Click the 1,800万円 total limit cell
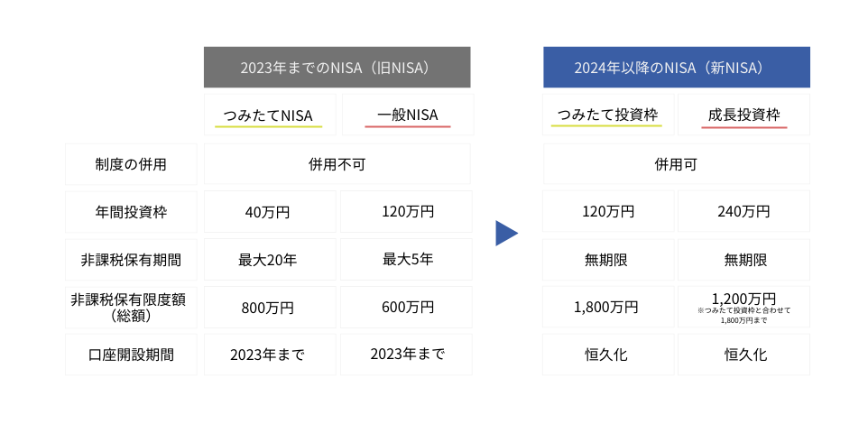 point(608,308)
